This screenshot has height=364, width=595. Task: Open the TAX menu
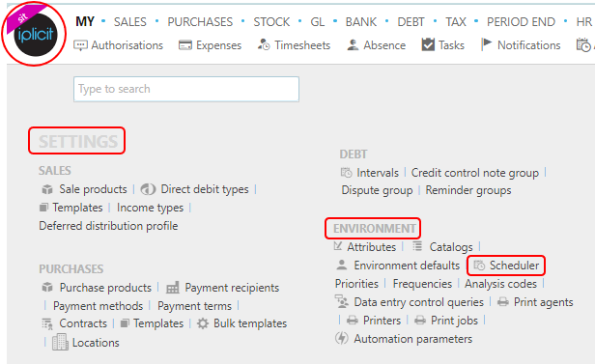click(x=456, y=22)
